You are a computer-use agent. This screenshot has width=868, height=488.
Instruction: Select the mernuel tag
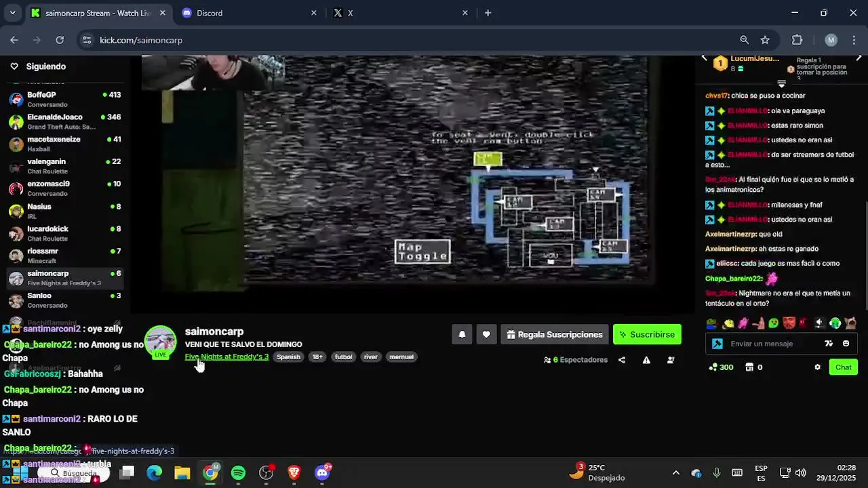click(x=401, y=357)
